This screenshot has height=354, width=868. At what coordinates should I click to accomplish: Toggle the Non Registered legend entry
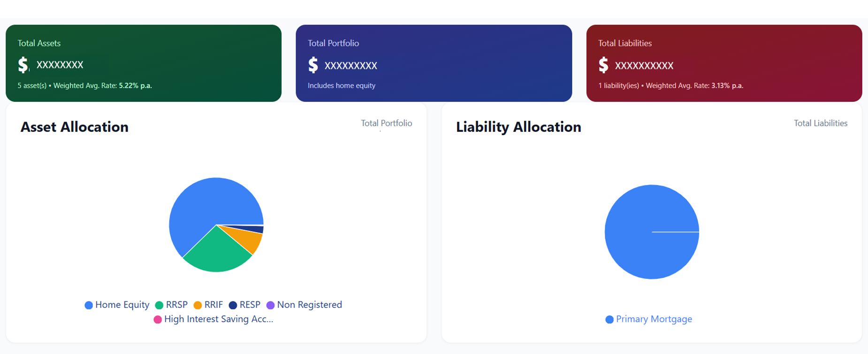[x=305, y=305]
